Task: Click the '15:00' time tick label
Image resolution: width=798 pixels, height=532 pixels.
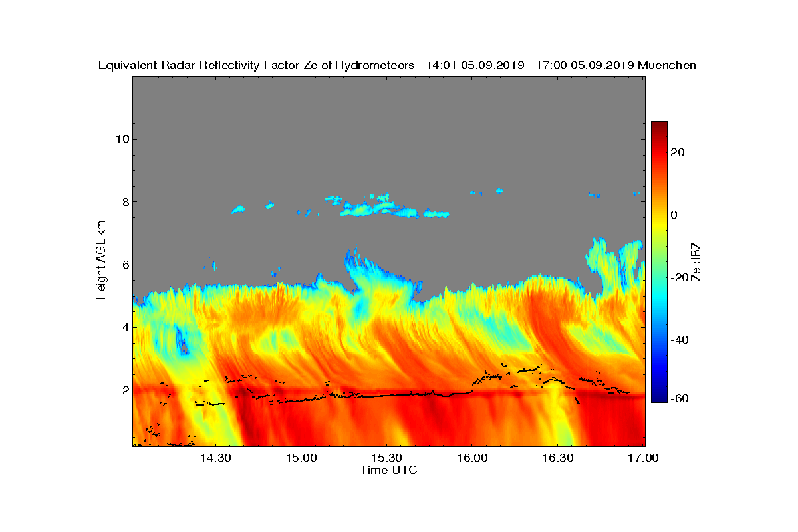Action: (301, 458)
